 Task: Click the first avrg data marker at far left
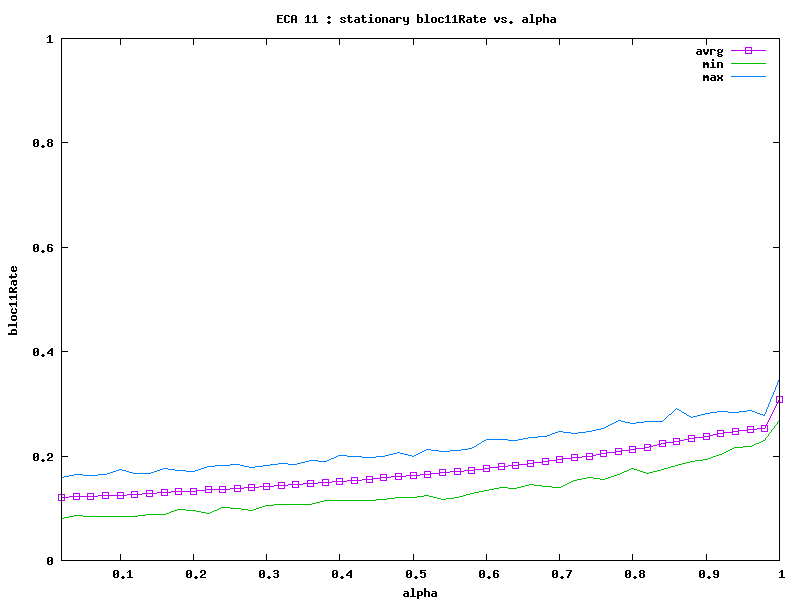point(62,497)
